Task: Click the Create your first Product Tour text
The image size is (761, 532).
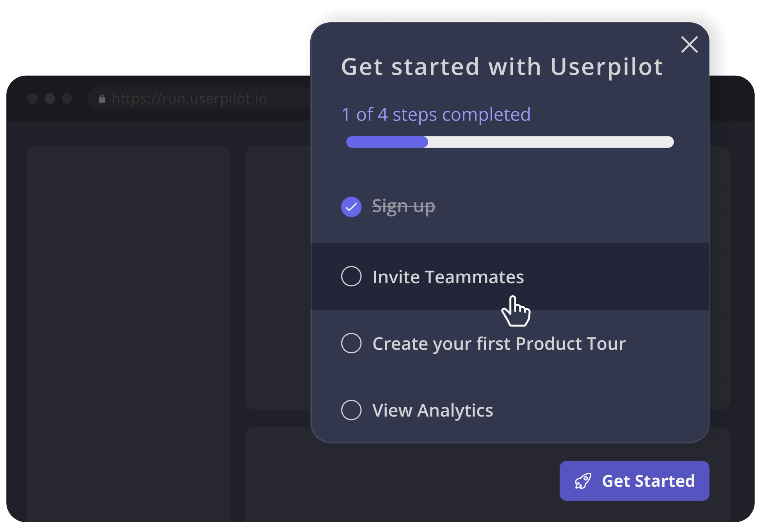Action: tap(499, 343)
